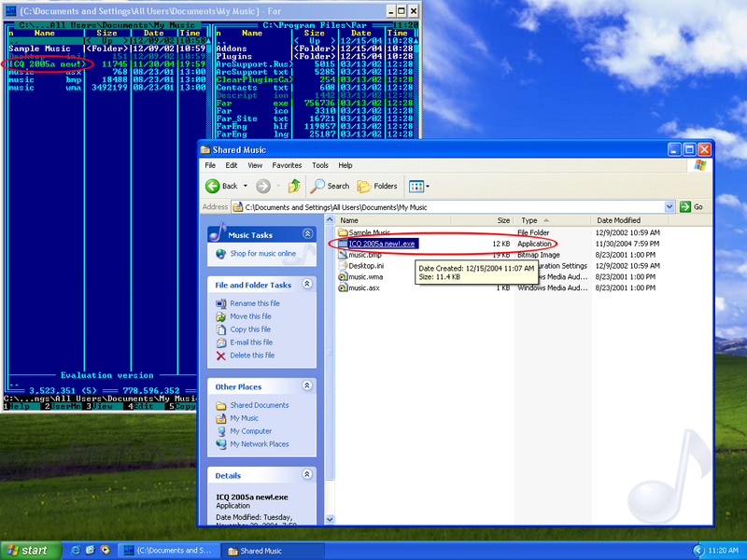Click 3View key in Far's bottom bar

coord(100,406)
